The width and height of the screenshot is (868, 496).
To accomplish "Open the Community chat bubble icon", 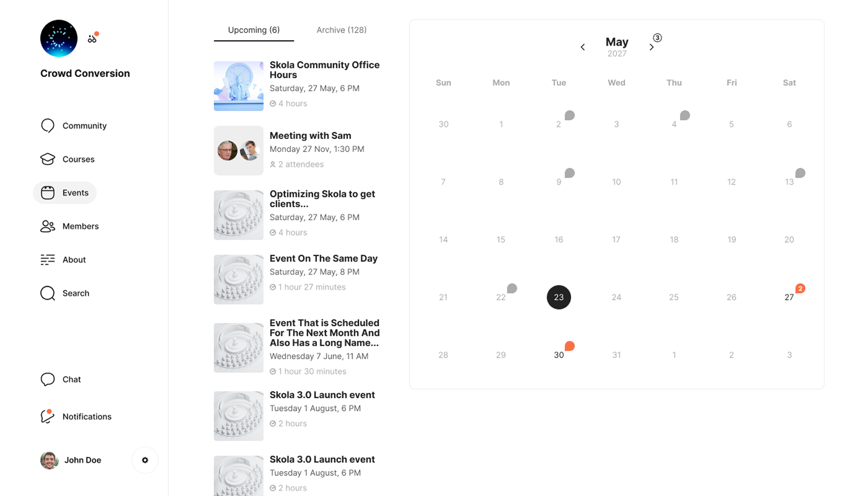I will 48,125.
